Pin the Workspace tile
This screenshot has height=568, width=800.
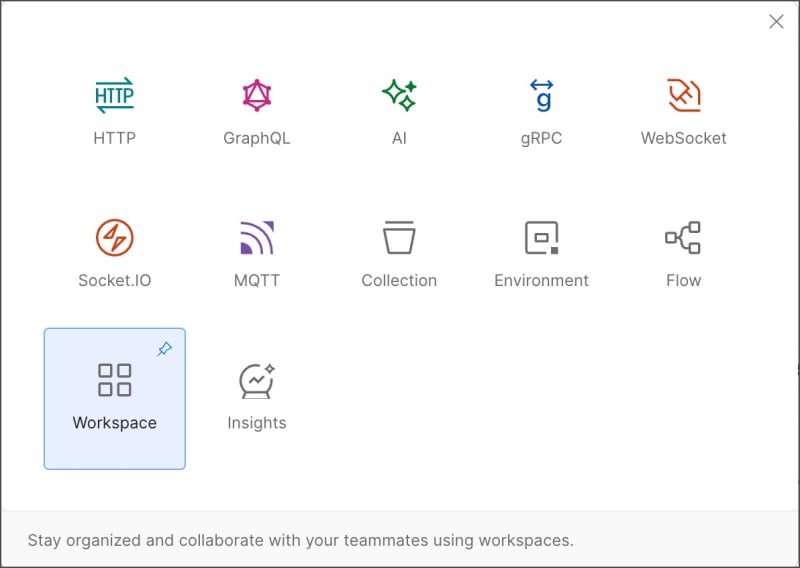(164, 349)
